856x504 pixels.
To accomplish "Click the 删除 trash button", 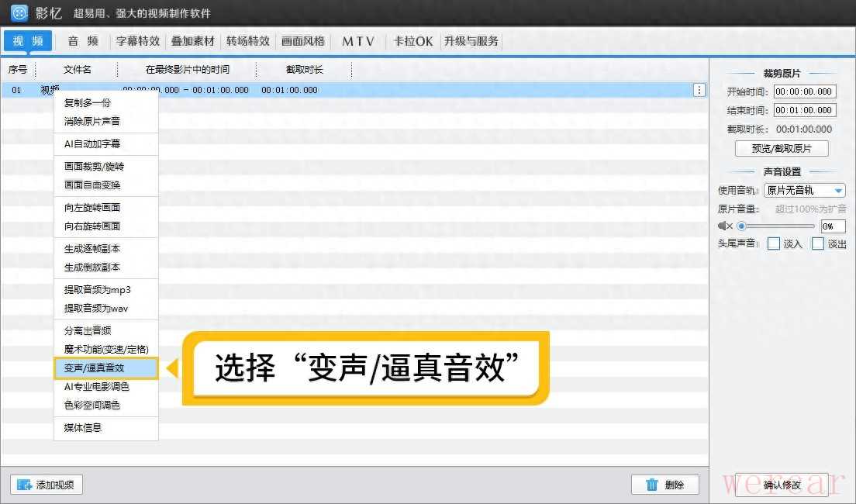I will click(664, 485).
